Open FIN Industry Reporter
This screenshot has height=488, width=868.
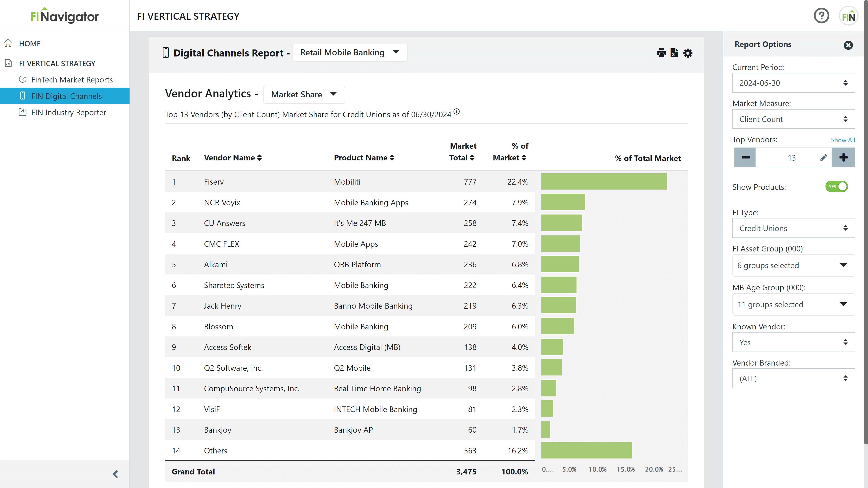(x=68, y=112)
